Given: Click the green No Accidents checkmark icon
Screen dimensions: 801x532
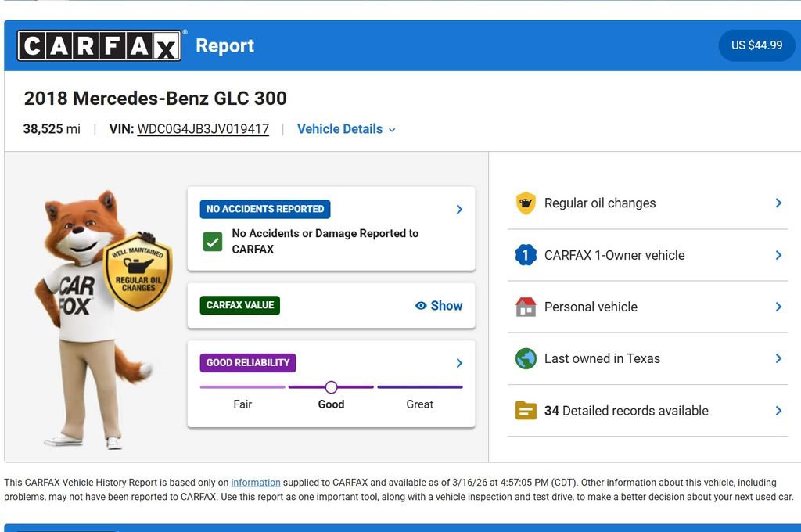Looking at the screenshot, I should [211, 243].
